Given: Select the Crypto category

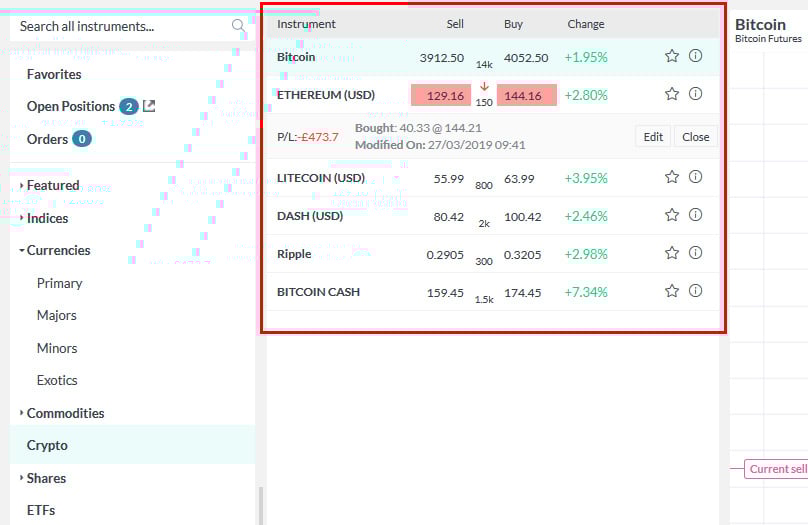Looking at the screenshot, I should (132, 445).
